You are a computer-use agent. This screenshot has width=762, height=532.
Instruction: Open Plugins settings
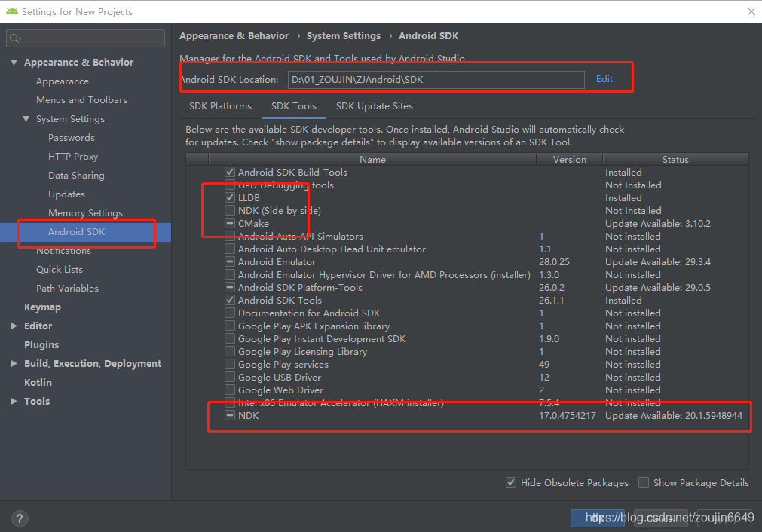pos(41,345)
